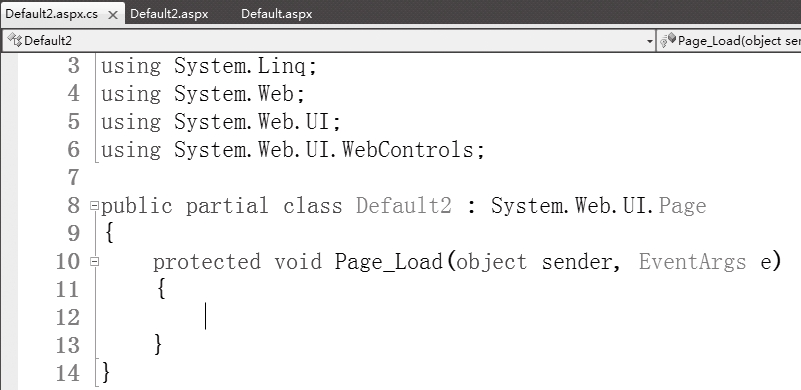This screenshot has height=390, width=801.
Task: Click on using System.Linq statement
Action: click(209, 66)
